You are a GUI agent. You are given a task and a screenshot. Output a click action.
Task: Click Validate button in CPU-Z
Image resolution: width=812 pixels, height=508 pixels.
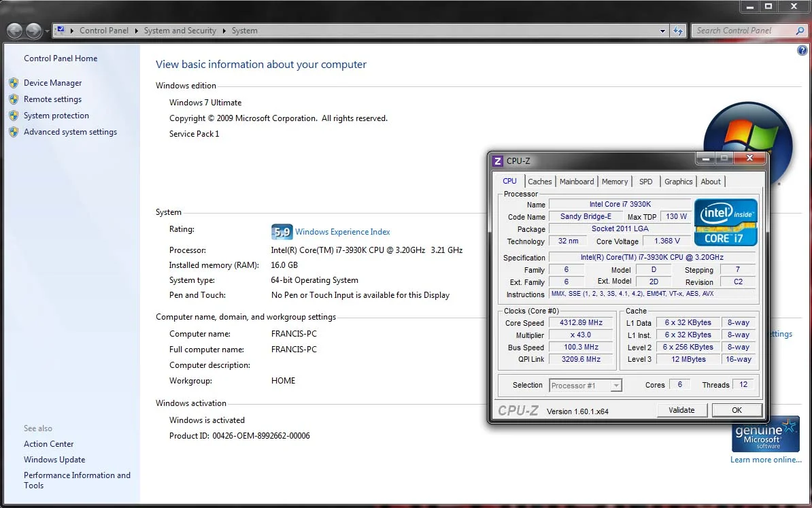tap(681, 410)
